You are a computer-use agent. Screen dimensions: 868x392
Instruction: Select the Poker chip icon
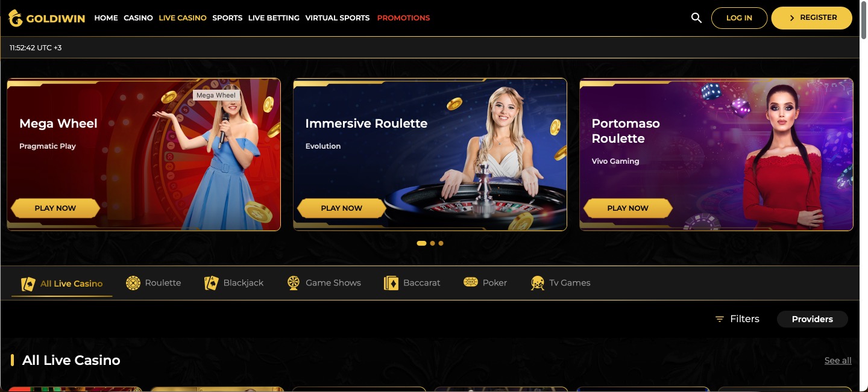click(471, 282)
